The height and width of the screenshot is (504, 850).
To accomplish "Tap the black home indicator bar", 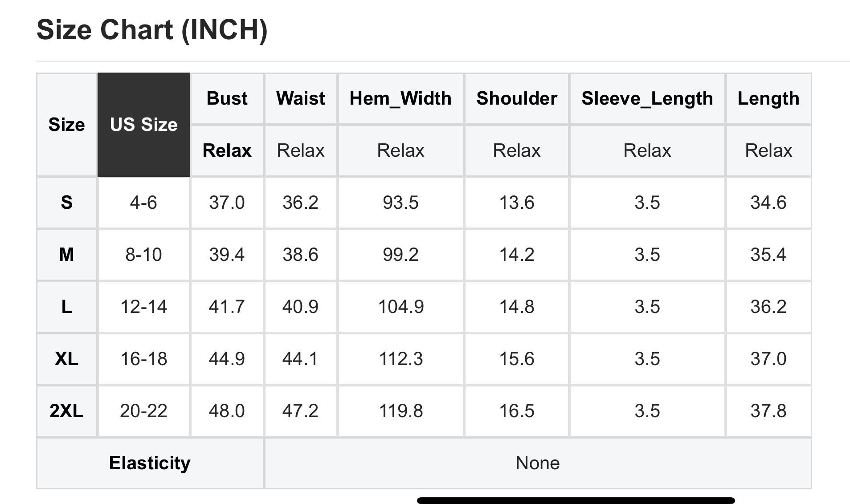I will [x=576, y=500].
